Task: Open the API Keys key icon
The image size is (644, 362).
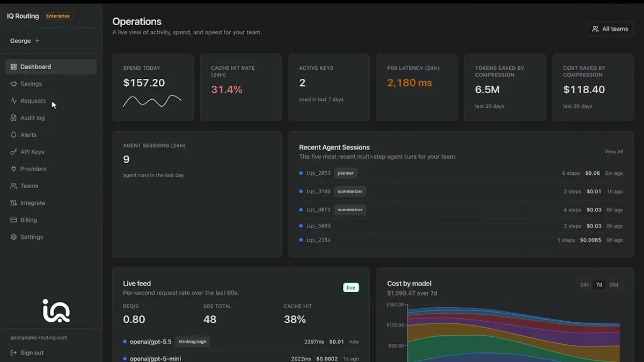Action: [x=14, y=152]
